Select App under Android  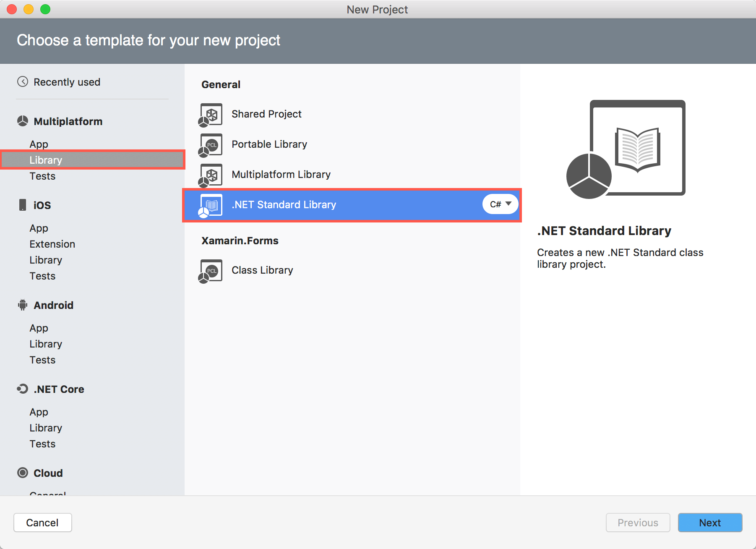pos(39,328)
